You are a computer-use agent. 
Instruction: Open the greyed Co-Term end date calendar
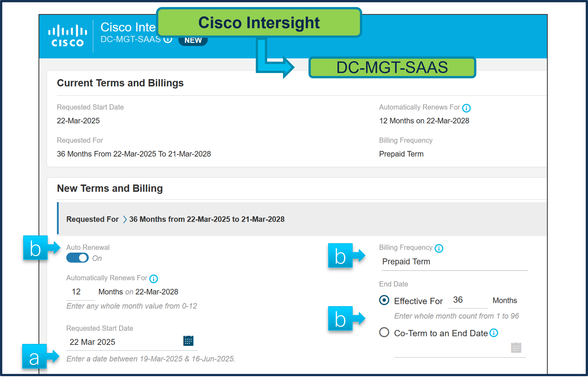[516, 348]
